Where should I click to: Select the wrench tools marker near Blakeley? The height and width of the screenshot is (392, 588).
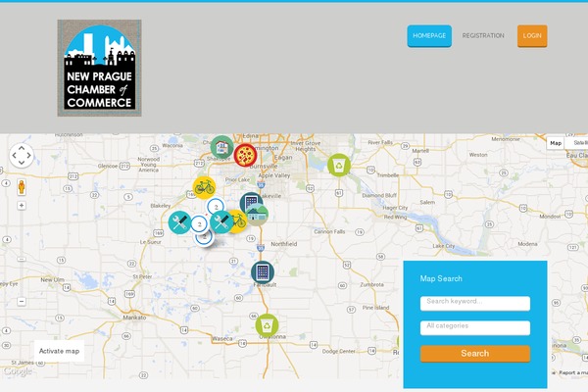click(x=179, y=222)
